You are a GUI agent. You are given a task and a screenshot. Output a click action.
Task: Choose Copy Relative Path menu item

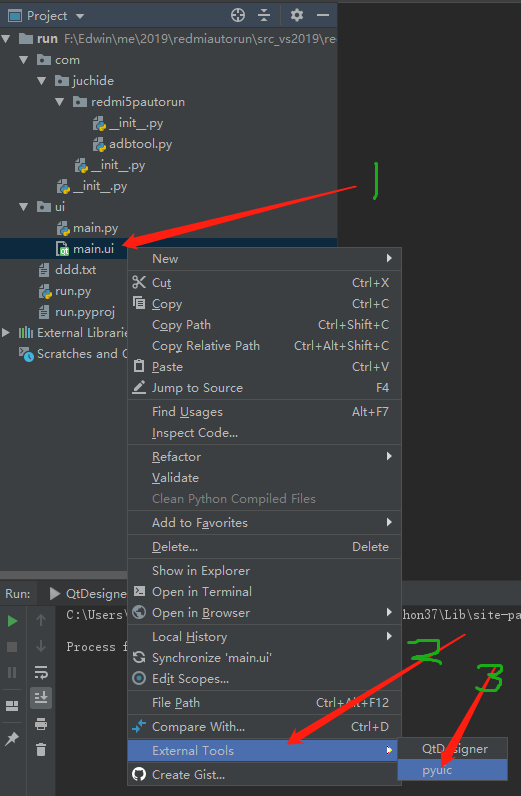click(264, 346)
